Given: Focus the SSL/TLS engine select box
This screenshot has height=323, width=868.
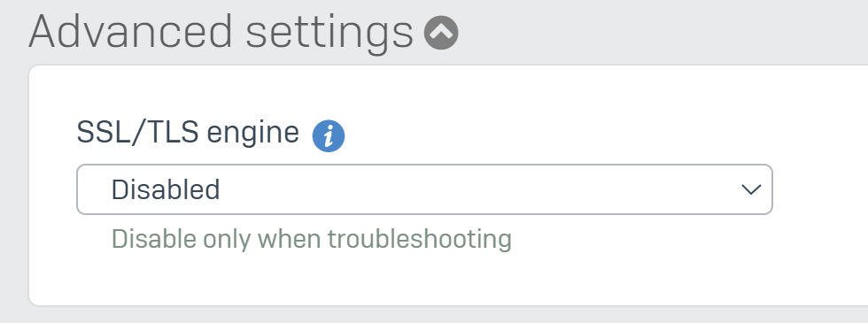Looking at the screenshot, I should [x=424, y=189].
